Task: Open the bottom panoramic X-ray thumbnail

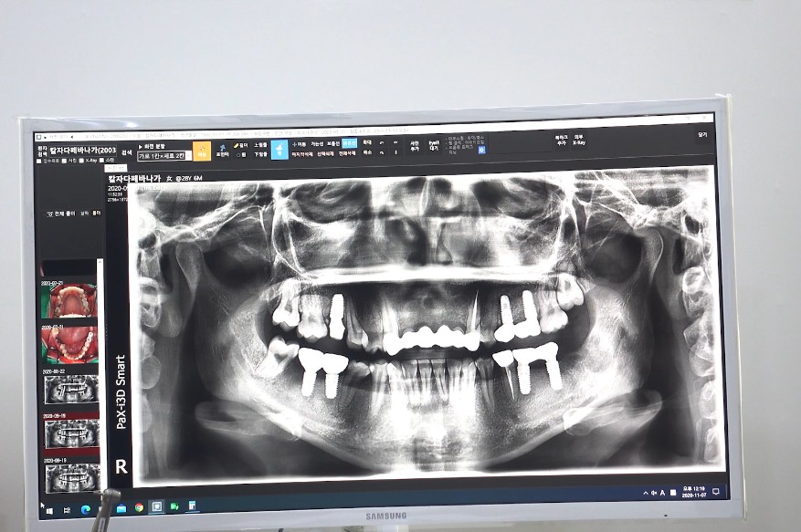Action: (72, 477)
